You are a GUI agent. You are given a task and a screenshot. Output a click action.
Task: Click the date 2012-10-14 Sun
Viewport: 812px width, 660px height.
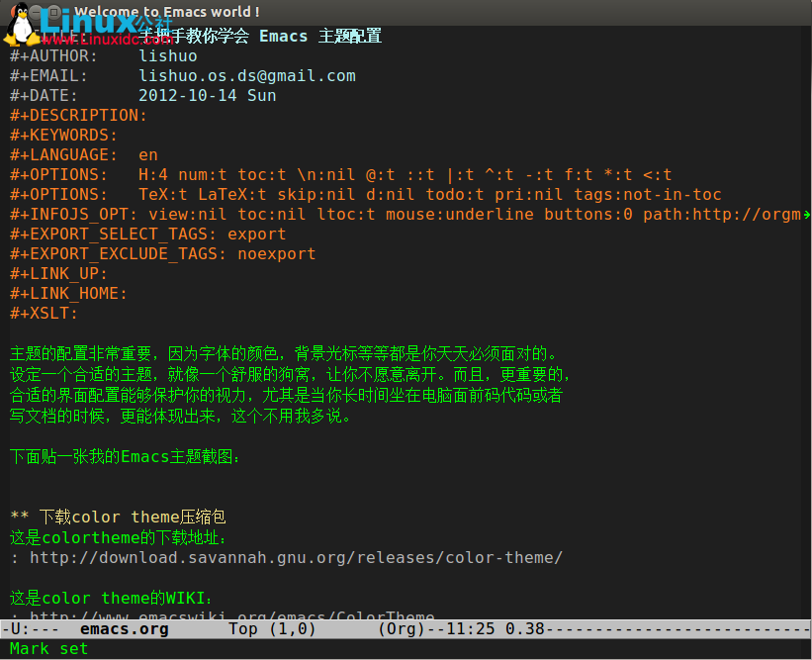coord(207,95)
